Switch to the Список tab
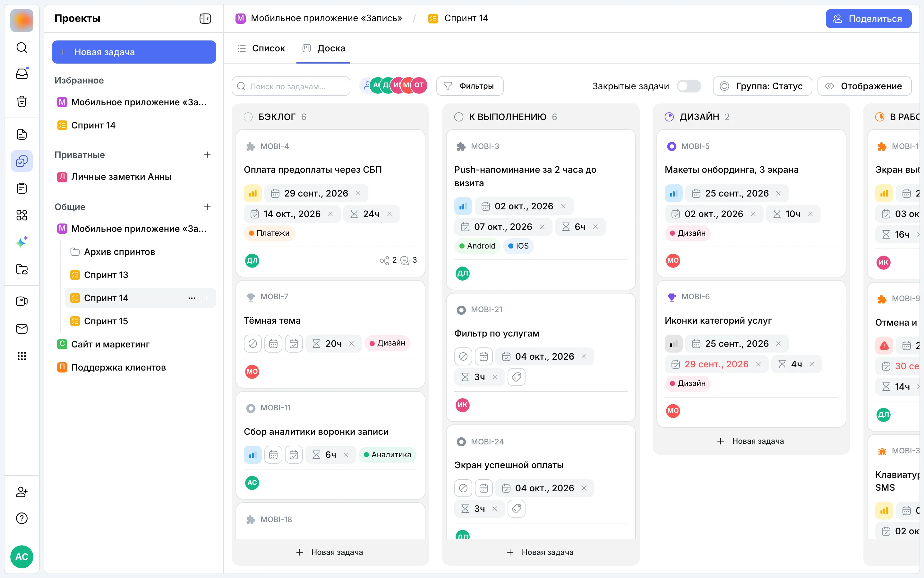Viewport: 924px width, 578px height. click(261, 48)
